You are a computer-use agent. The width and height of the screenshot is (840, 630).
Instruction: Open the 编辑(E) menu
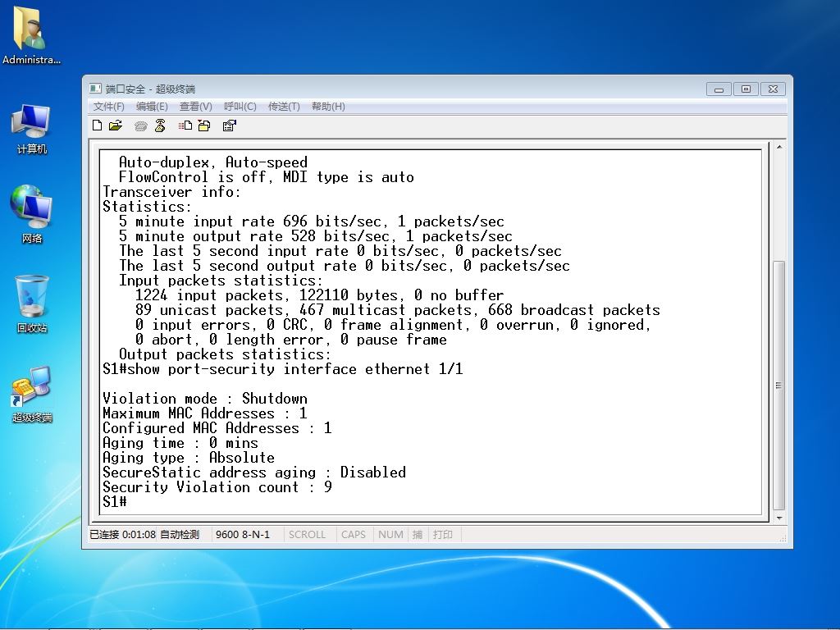point(152,106)
